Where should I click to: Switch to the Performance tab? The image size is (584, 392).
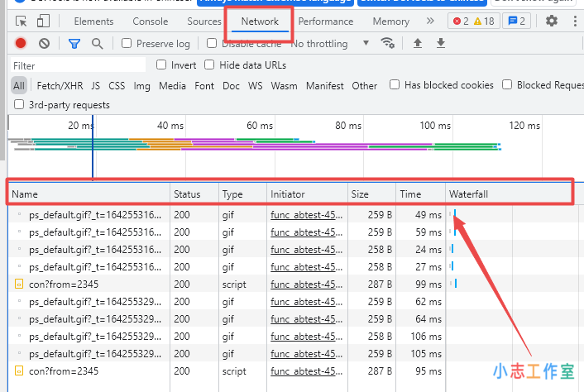click(325, 22)
